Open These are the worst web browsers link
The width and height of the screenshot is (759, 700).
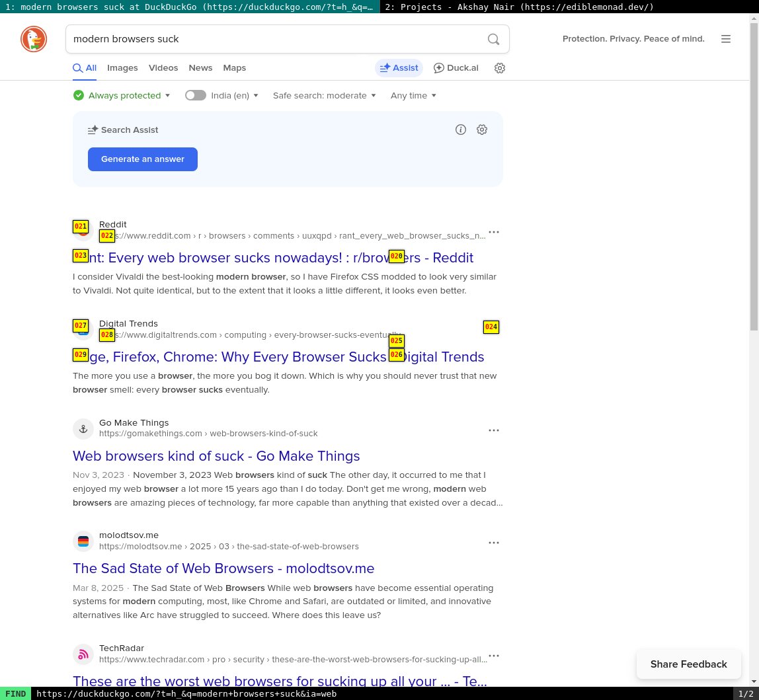click(x=280, y=680)
